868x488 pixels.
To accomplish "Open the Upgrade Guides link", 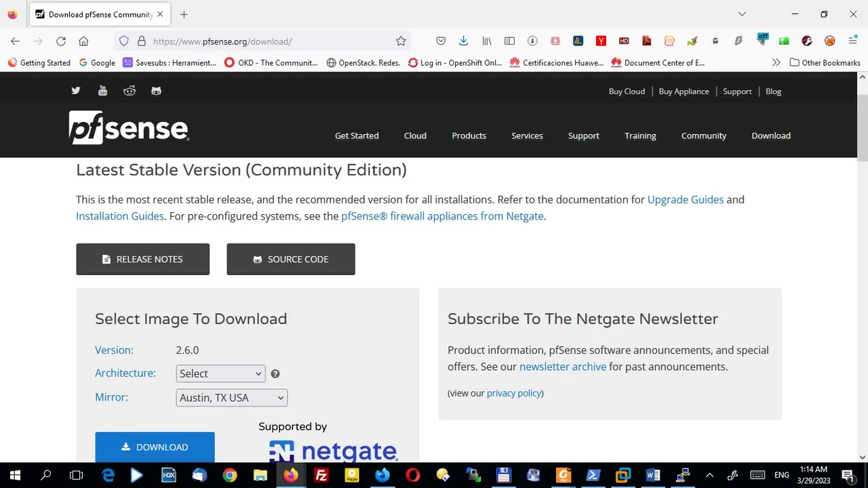I will 686,199.
